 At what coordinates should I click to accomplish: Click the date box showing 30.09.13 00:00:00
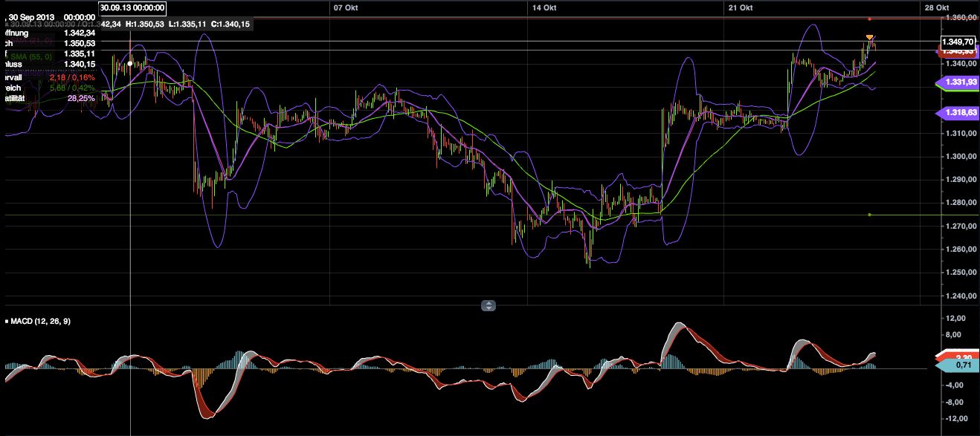point(134,7)
